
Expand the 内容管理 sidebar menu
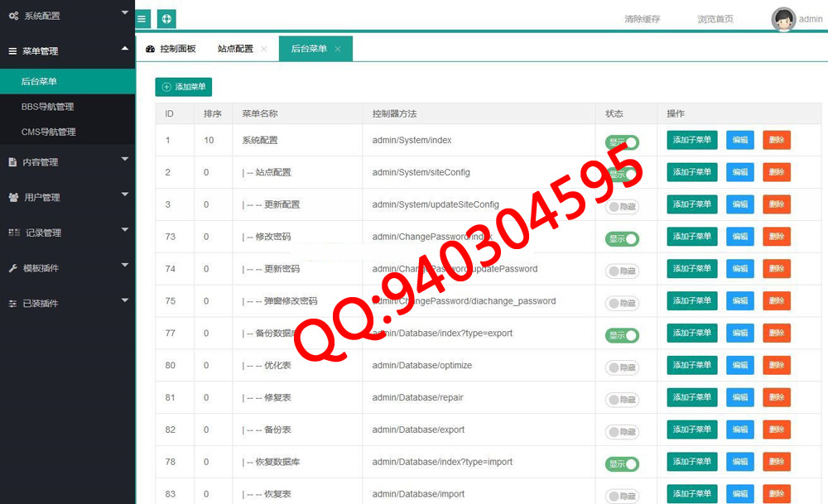(66, 162)
